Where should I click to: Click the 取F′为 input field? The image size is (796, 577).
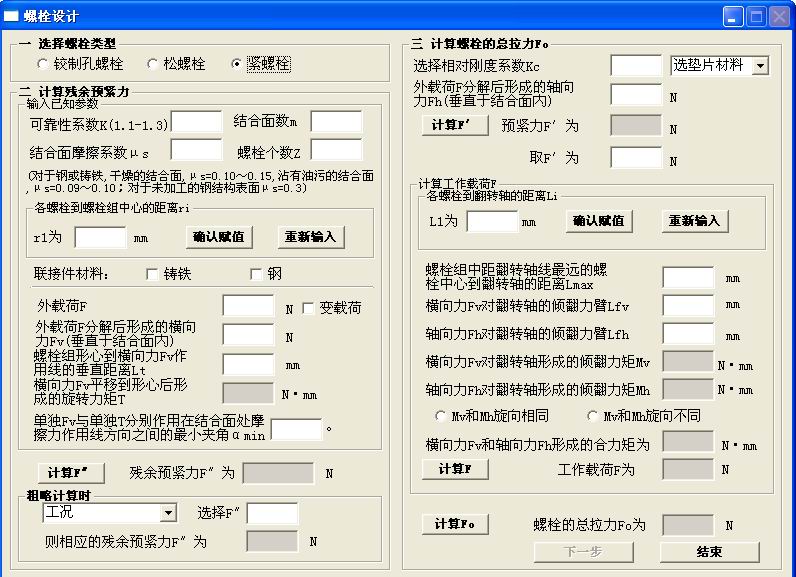click(636, 158)
